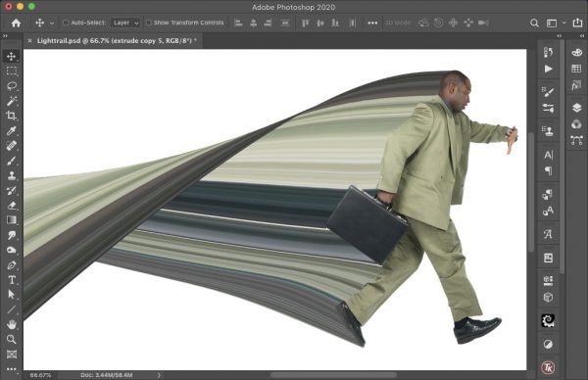Select the Path Selection tool
588x380 pixels.
tap(11, 295)
